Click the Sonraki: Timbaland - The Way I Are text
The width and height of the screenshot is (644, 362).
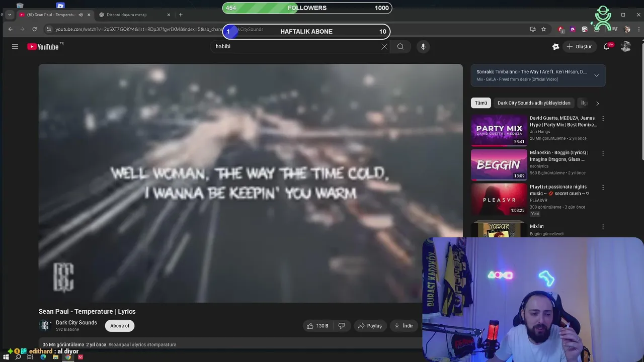[x=531, y=72]
